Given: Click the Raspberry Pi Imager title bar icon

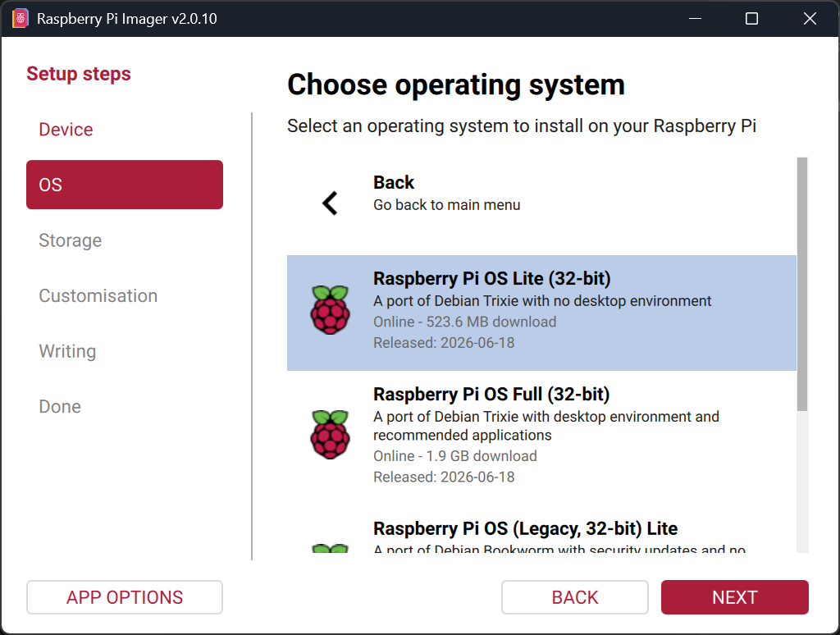Looking at the screenshot, I should point(20,19).
